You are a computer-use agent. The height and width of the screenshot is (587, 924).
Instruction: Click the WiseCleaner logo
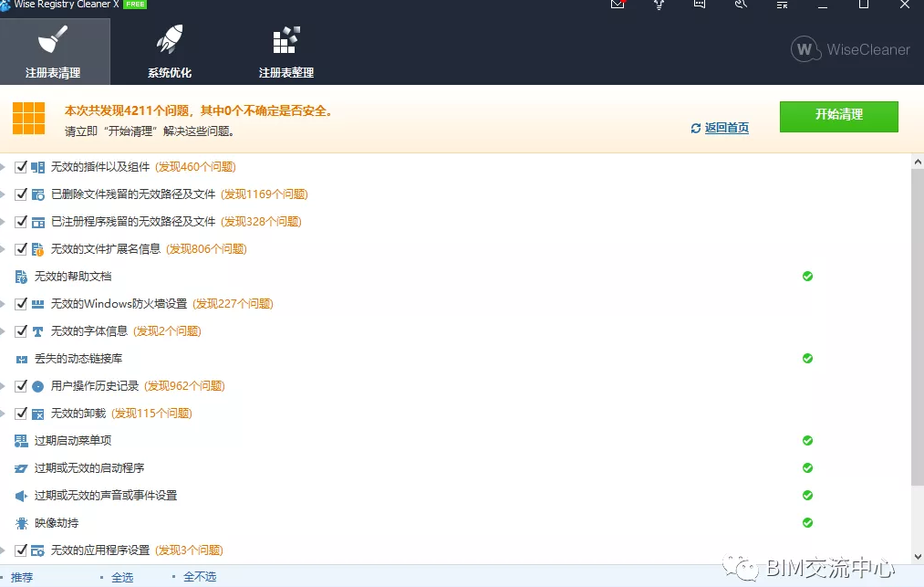pyautogui.click(x=850, y=50)
